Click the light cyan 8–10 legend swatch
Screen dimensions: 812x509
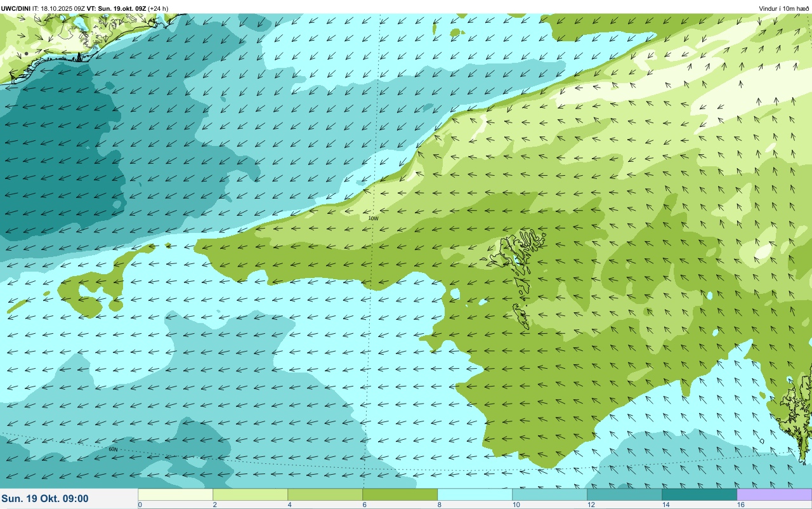coord(475,494)
